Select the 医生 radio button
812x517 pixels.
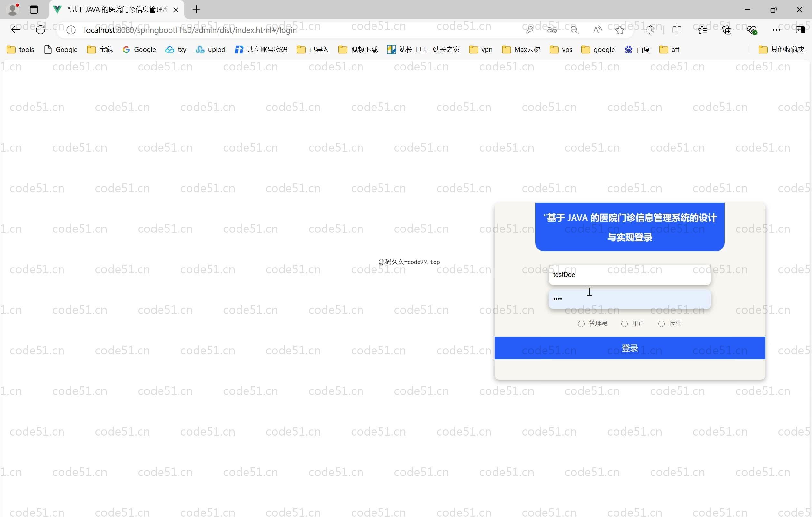point(661,324)
